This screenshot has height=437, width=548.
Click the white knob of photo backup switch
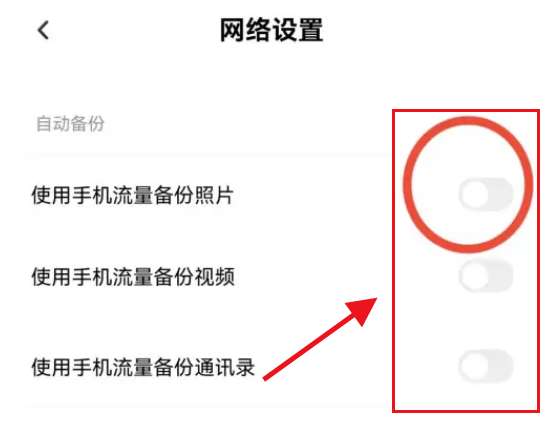tap(474, 194)
